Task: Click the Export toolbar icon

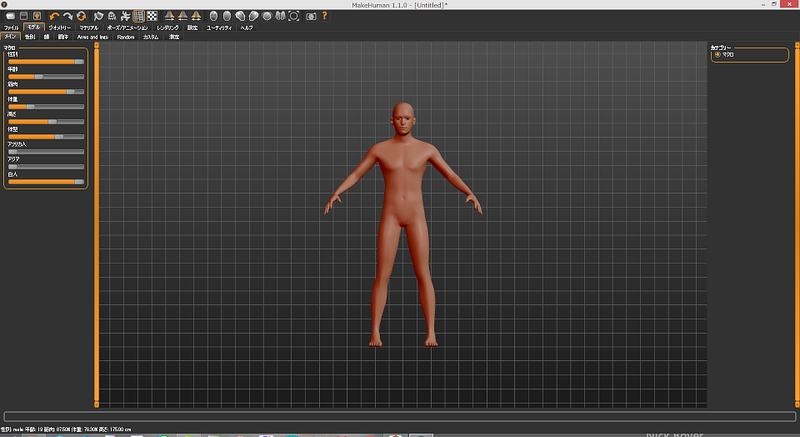Action: click(x=37, y=16)
